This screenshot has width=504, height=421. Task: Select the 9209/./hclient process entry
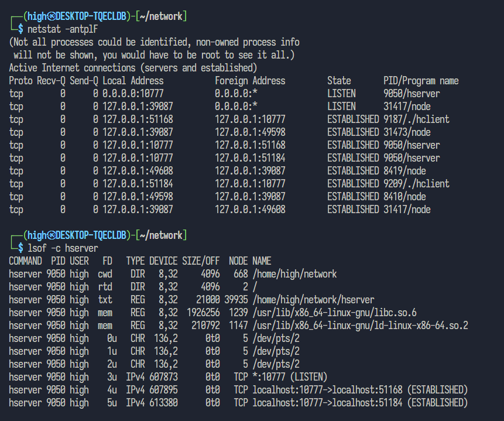coord(416,184)
